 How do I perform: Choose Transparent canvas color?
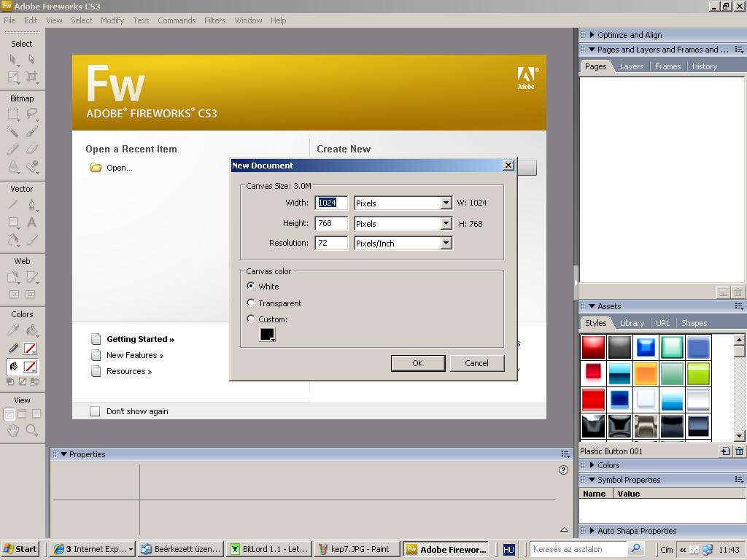(251, 303)
